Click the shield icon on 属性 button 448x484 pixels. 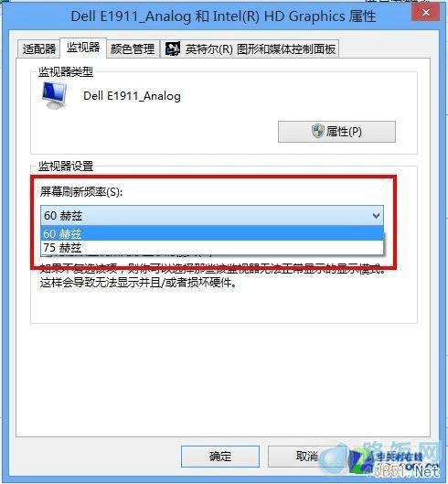[x=317, y=132]
